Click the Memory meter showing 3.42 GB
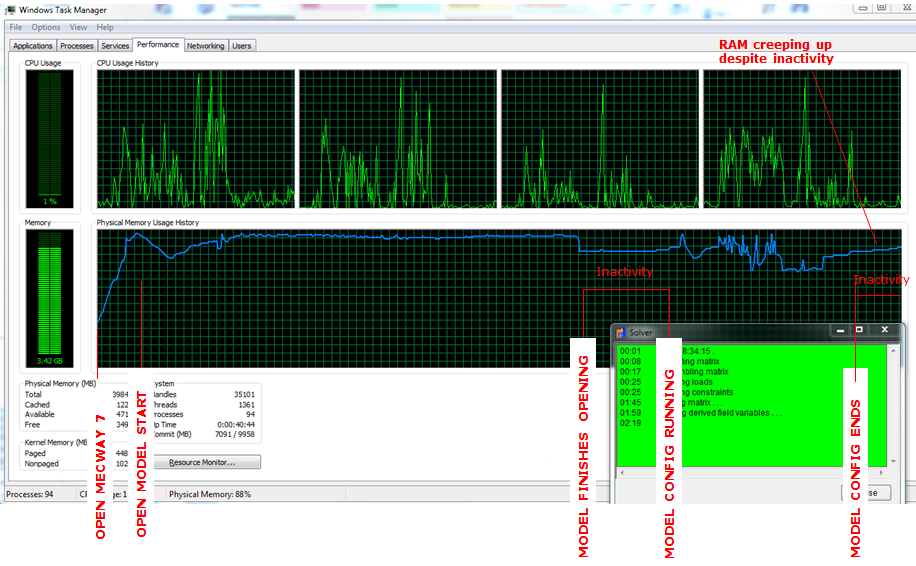Image resolution: width=916 pixels, height=566 pixels. click(x=50, y=298)
